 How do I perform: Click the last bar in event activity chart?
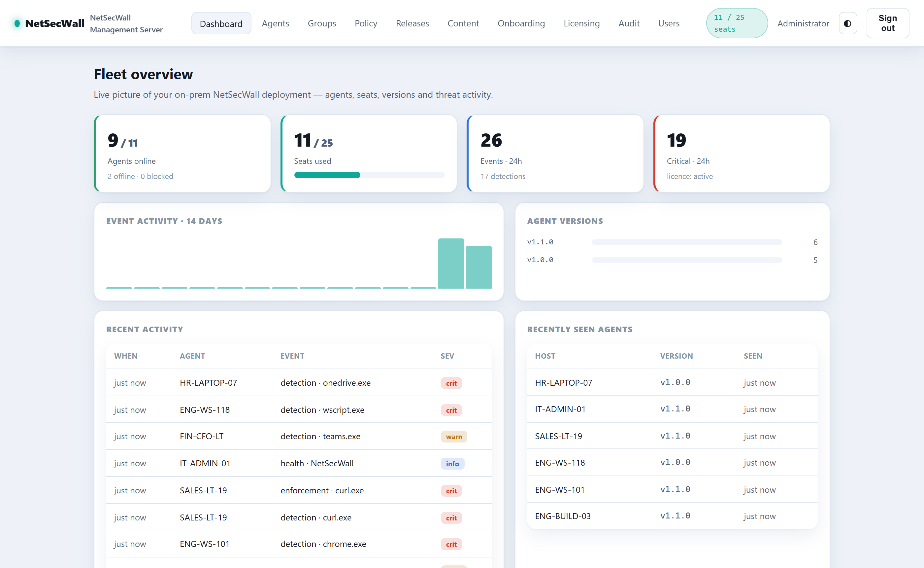(478, 267)
